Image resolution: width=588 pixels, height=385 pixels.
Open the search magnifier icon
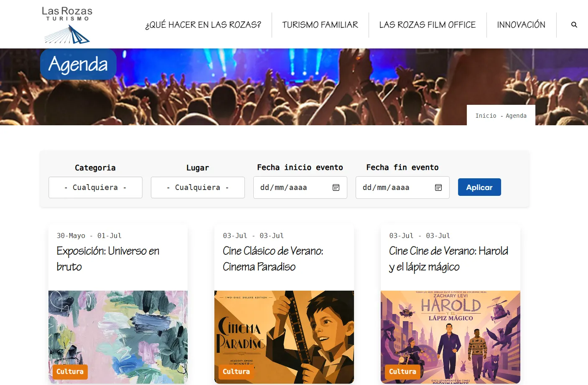tap(574, 25)
